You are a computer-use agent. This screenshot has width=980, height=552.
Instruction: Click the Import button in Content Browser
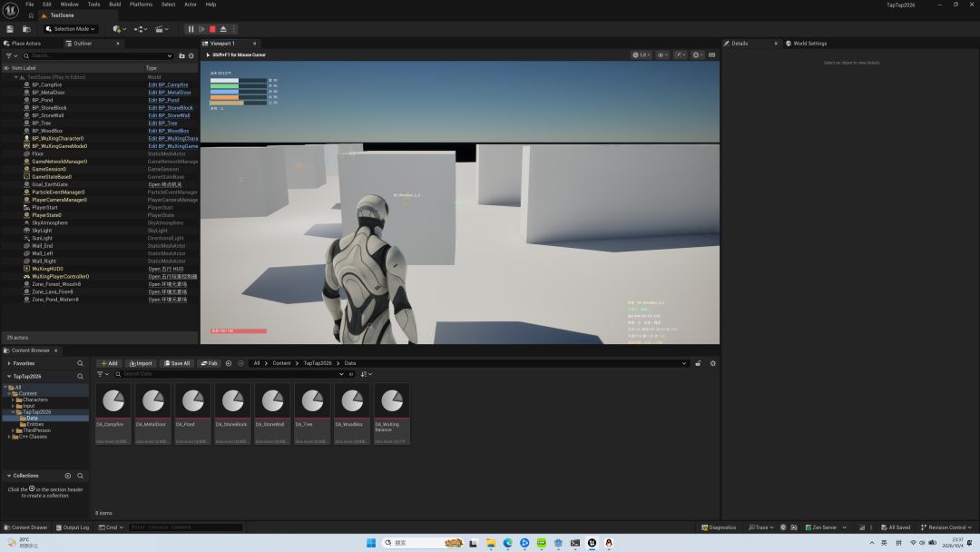coord(141,363)
